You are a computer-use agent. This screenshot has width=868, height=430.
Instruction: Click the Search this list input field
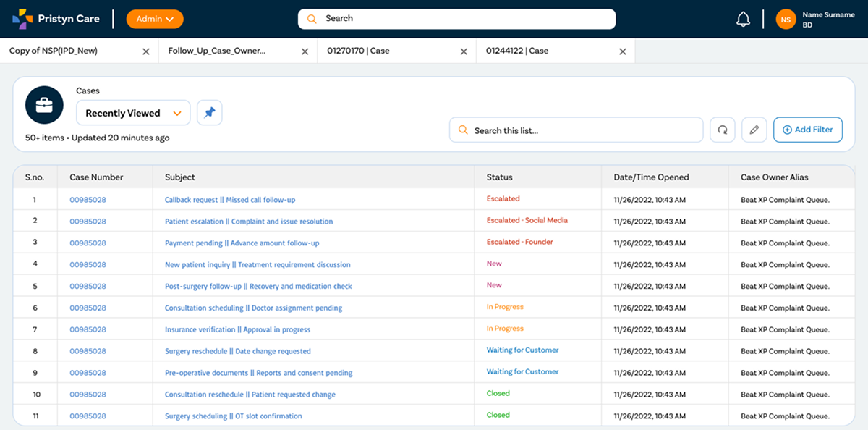click(571, 129)
